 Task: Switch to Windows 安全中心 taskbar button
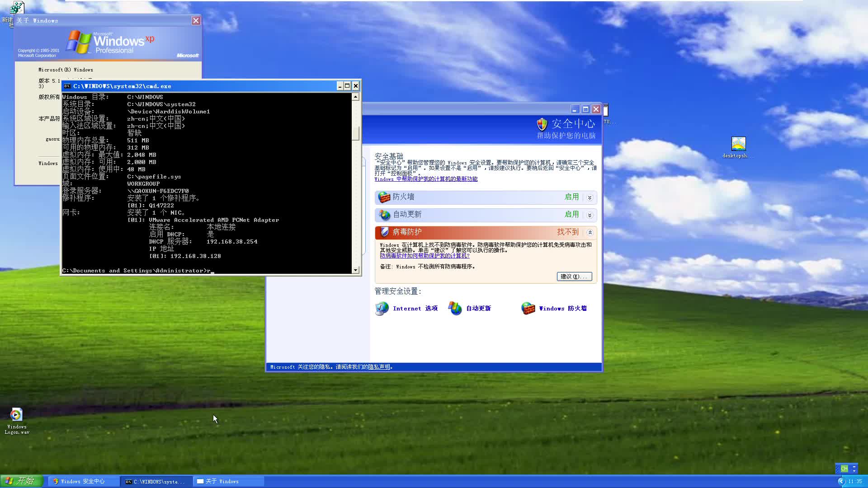point(84,482)
